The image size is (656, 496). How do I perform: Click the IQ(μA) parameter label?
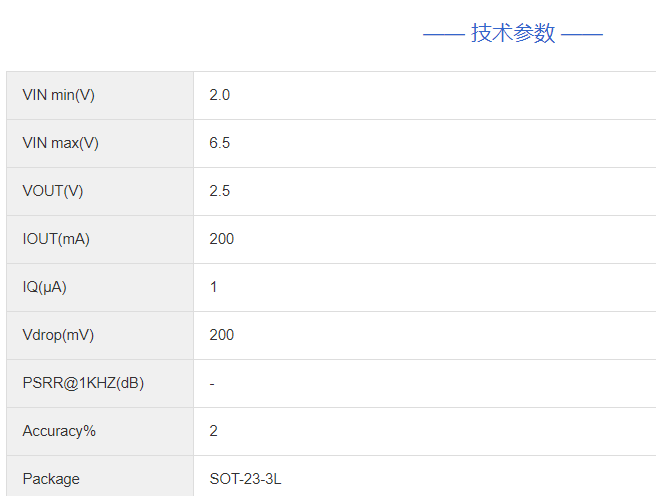pyautogui.click(x=45, y=287)
